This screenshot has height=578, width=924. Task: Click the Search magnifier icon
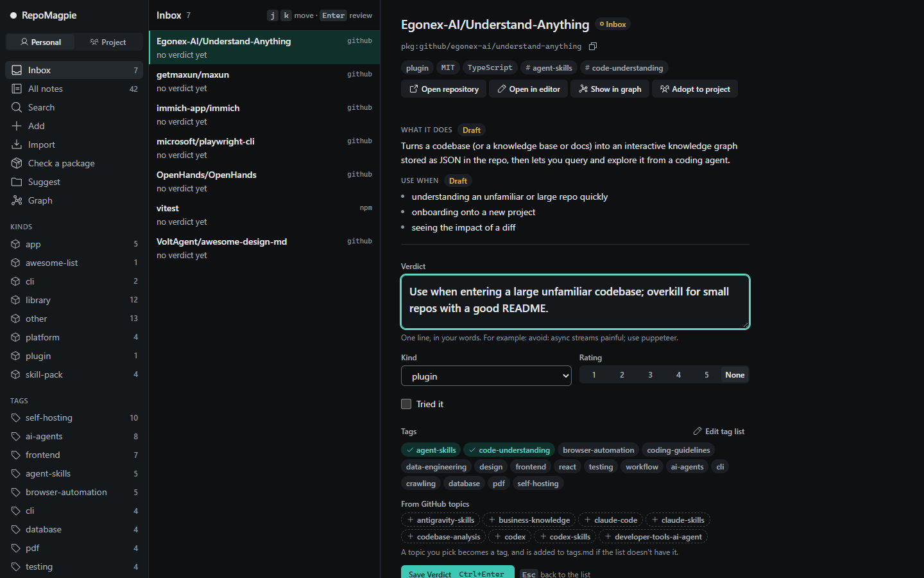[x=17, y=107]
